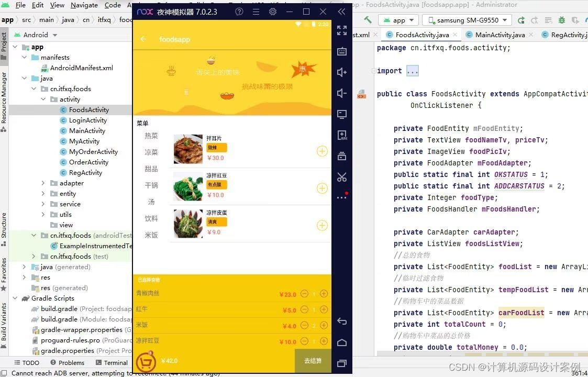
Task: Add 拌耳片 to cart with plus icon
Action: (x=322, y=151)
